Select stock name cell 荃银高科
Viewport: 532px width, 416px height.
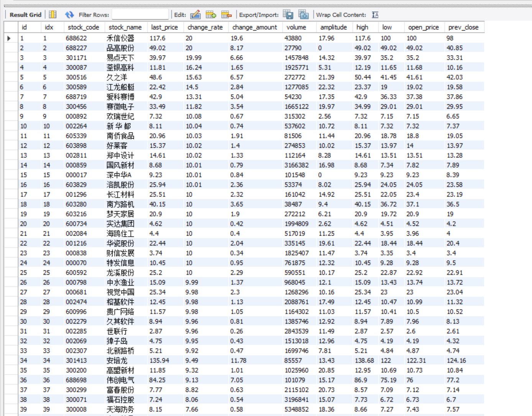(126, 68)
